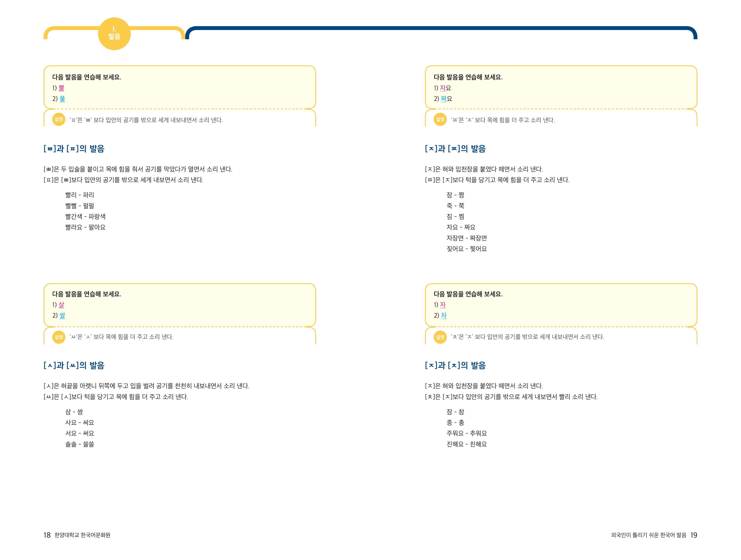Click the blue underlined word 차

[x=444, y=315]
